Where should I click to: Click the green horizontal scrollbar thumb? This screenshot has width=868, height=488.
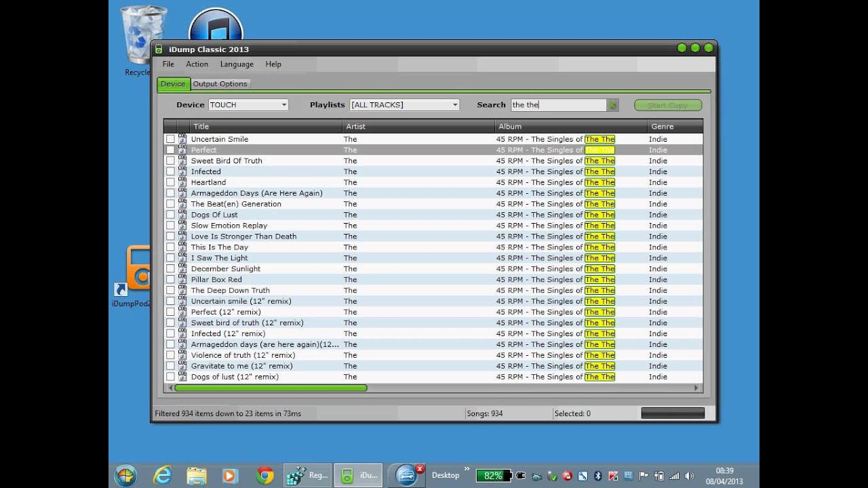(x=271, y=388)
